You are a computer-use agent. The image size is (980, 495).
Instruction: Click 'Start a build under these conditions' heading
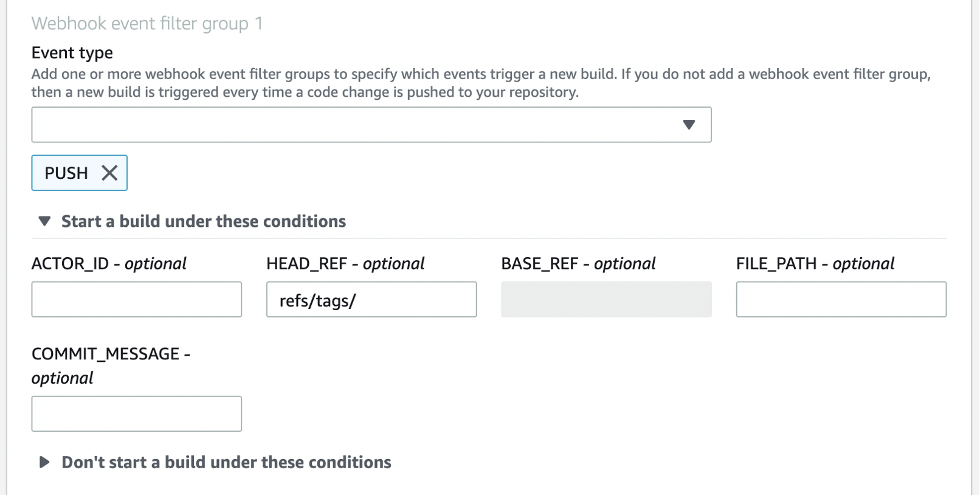coord(202,221)
